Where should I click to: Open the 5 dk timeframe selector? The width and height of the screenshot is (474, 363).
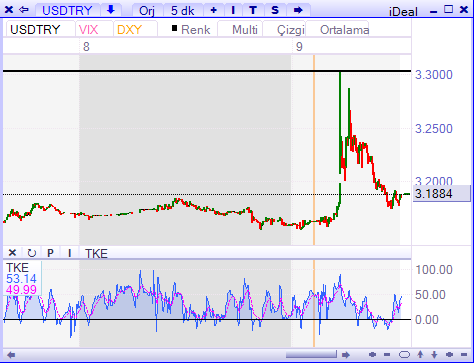[x=182, y=10]
